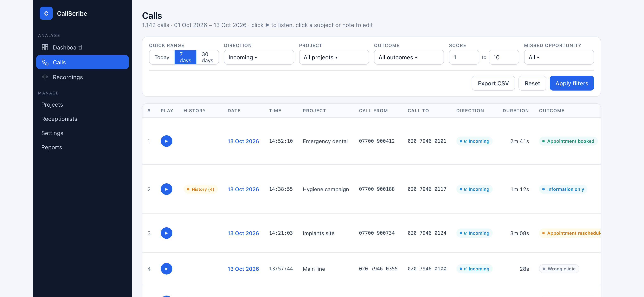Viewport: 644px width, 297px height.
Task: Click the Wrong clinic outcome tag
Action: pos(559,269)
